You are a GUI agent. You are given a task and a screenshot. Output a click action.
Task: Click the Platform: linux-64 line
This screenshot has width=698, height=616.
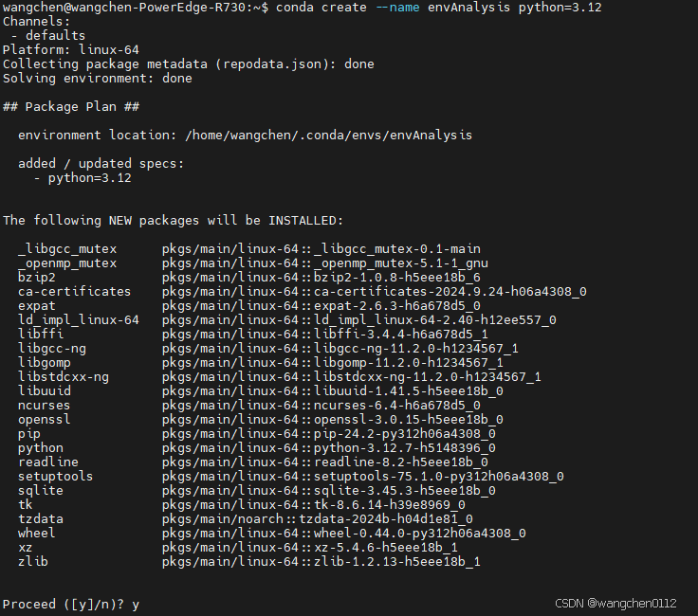tap(71, 50)
